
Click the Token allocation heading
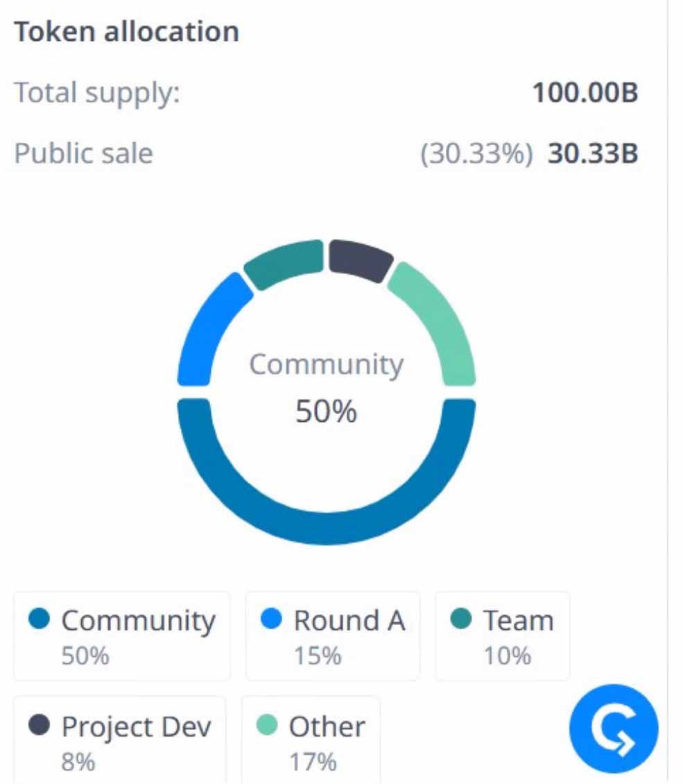(127, 32)
